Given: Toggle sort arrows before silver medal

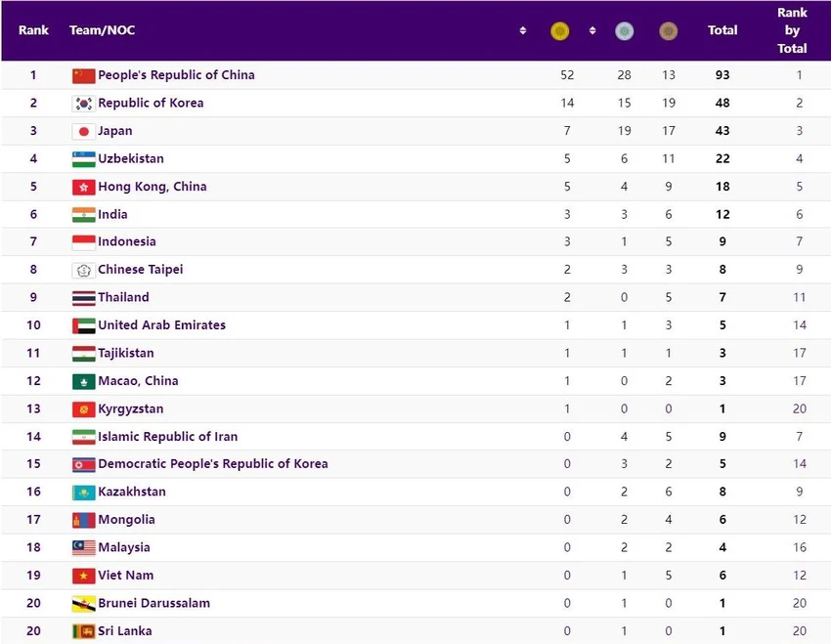Looking at the screenshot, I should click(x=592, y=30).
